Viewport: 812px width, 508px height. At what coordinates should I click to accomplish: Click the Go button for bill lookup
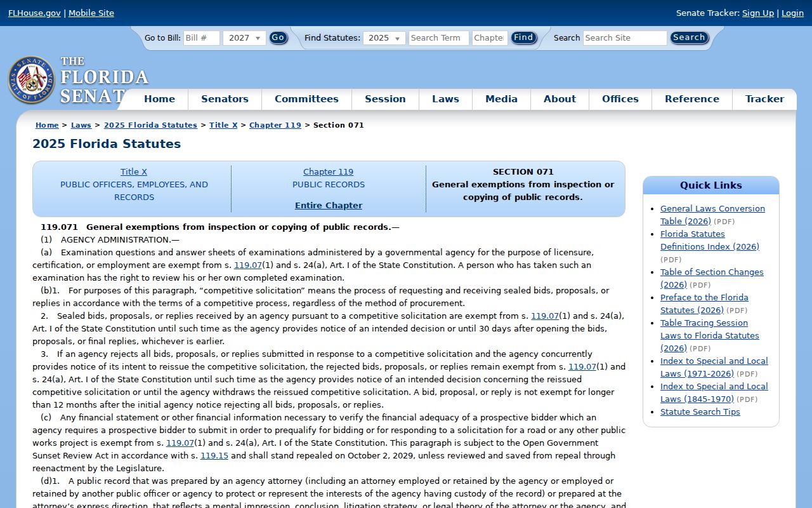coord(278,38)
